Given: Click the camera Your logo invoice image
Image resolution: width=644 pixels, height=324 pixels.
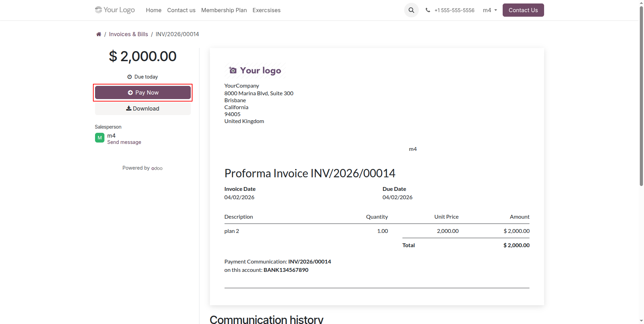Looking at the screenshot, I should pyautogui.click(x=255, y=71).
